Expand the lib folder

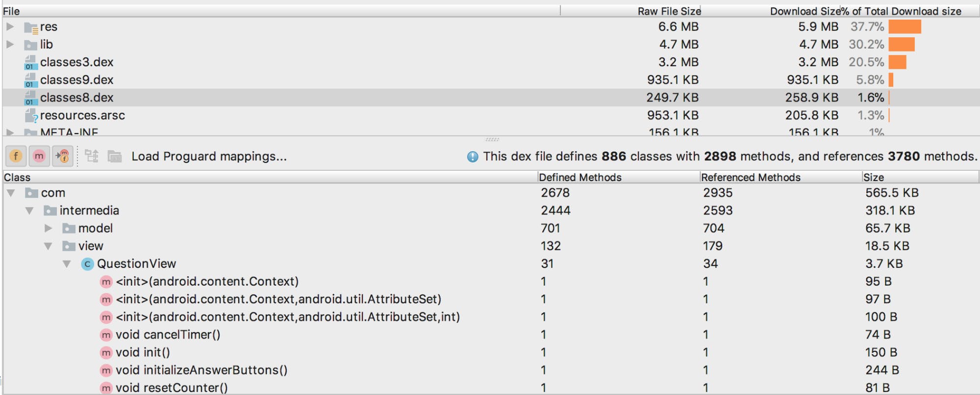[x=10, y=44]
